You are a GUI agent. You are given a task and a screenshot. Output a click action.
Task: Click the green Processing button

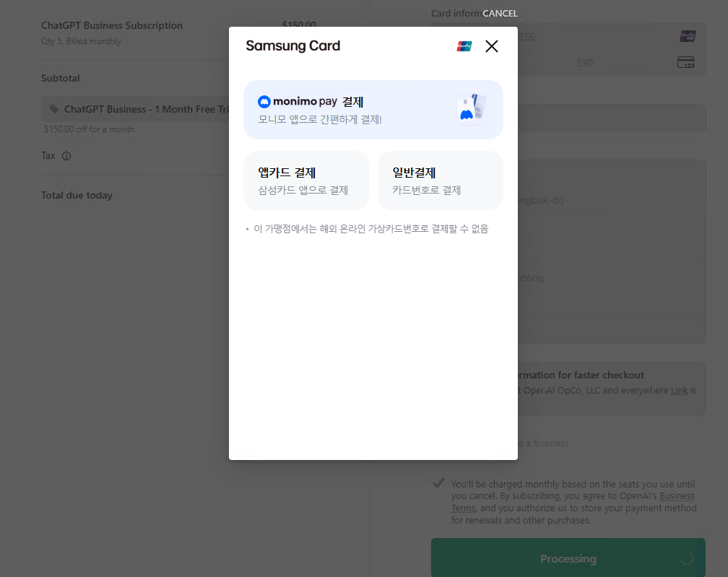coord(568,558)
